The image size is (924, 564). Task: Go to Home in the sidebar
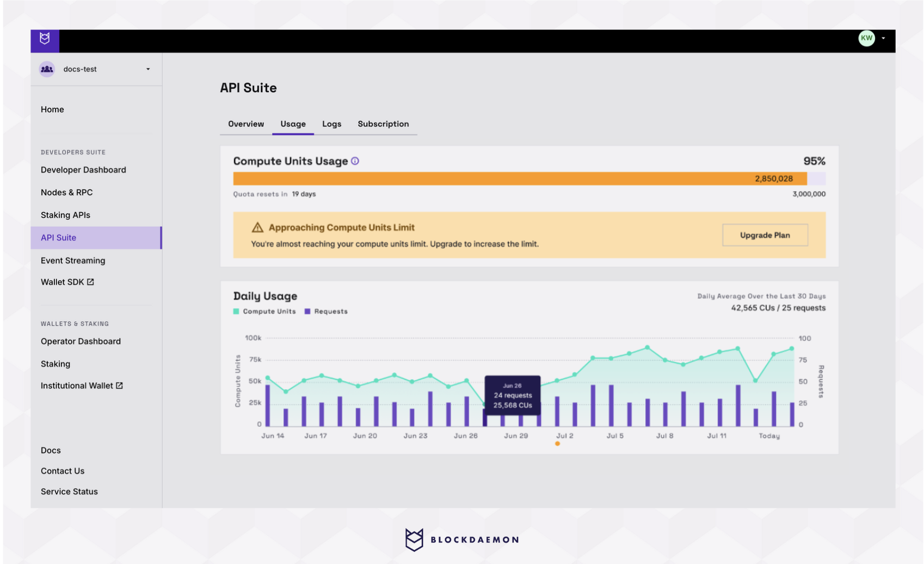point(52,109)
